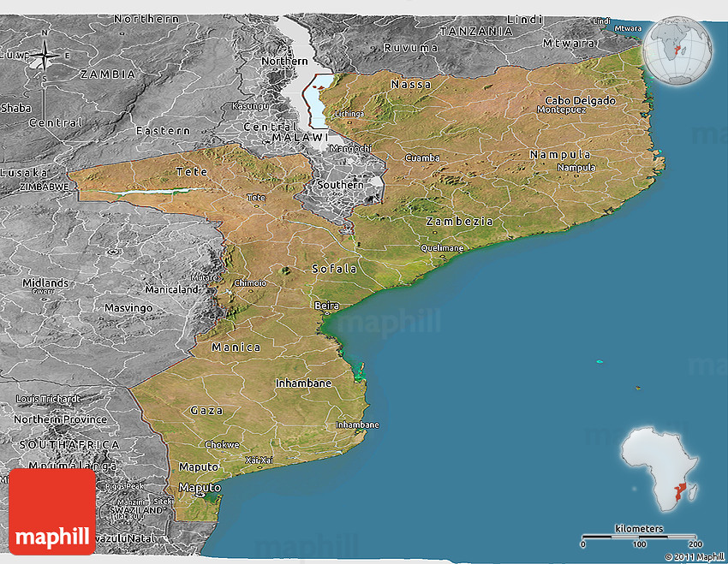728x564 pixels.
Task: Click the 'Midlands' label
Action: tap(45, 283)
